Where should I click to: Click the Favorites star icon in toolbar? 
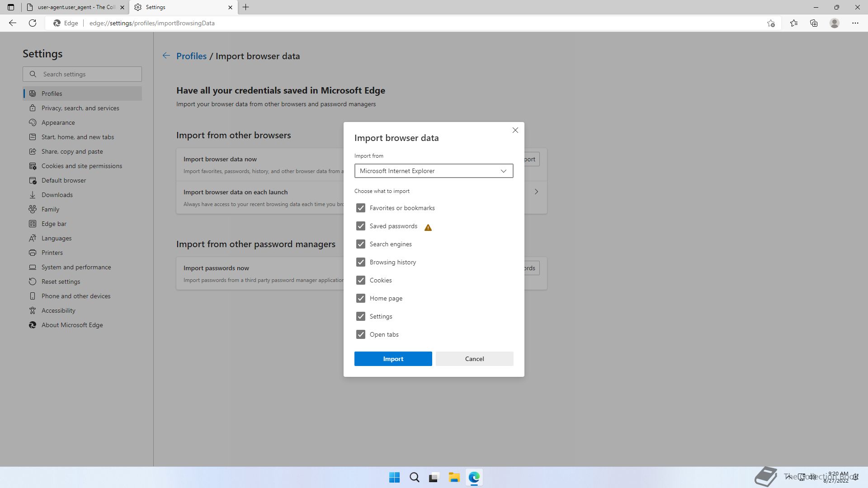[794, 23]
